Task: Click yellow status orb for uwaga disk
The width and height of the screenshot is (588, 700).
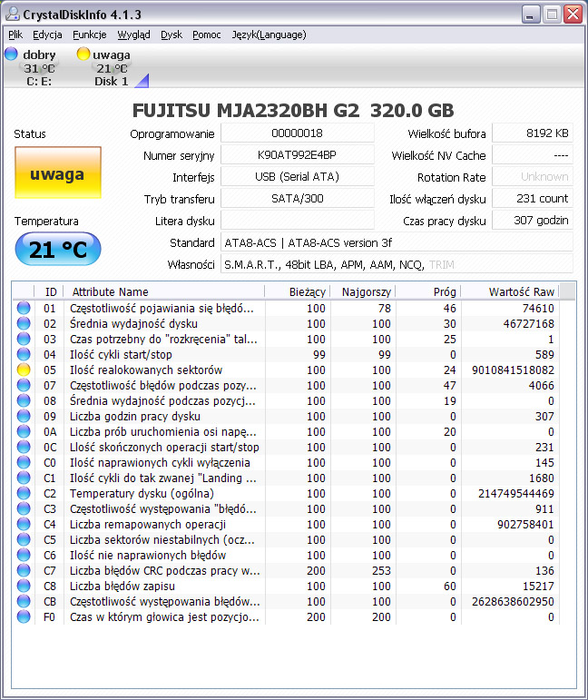Action: (x=83, y=54)
